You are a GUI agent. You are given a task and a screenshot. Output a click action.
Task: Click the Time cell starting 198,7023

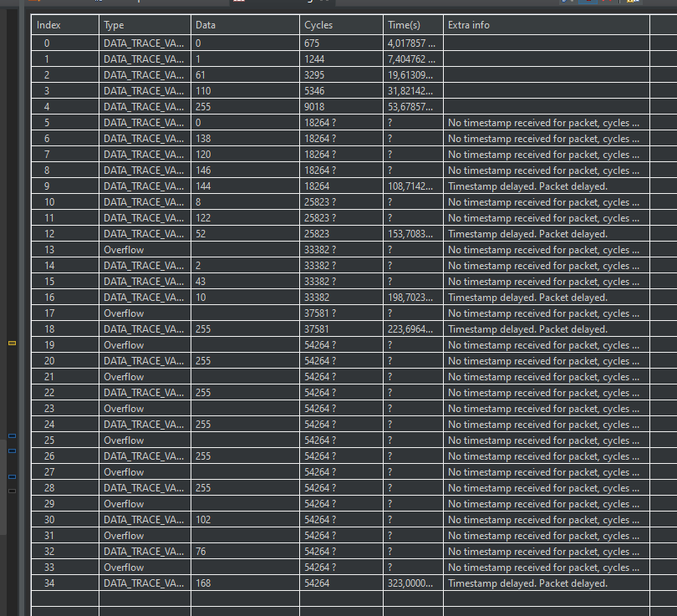point(413,298)
